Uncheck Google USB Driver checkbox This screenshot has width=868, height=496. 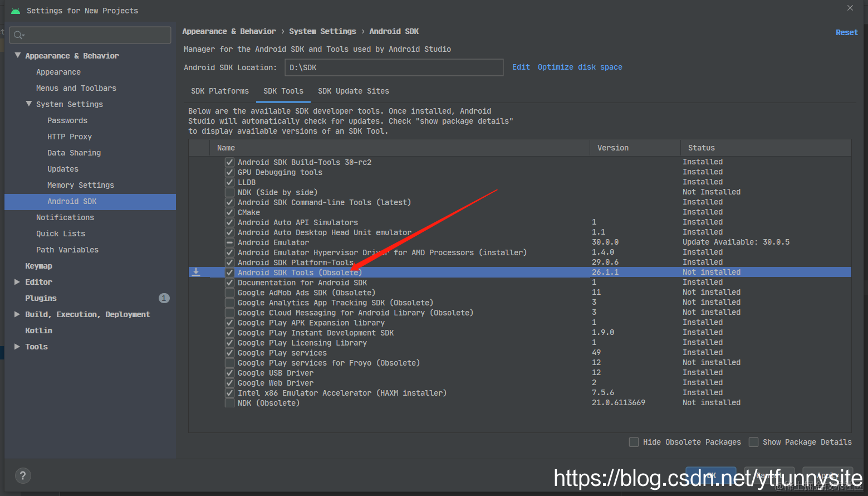click(229, 373)
